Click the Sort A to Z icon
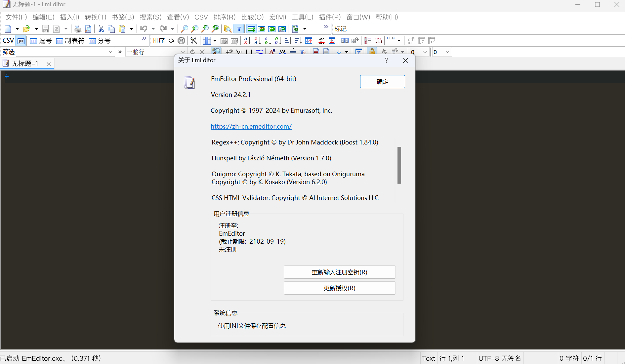 click(247, 41)
